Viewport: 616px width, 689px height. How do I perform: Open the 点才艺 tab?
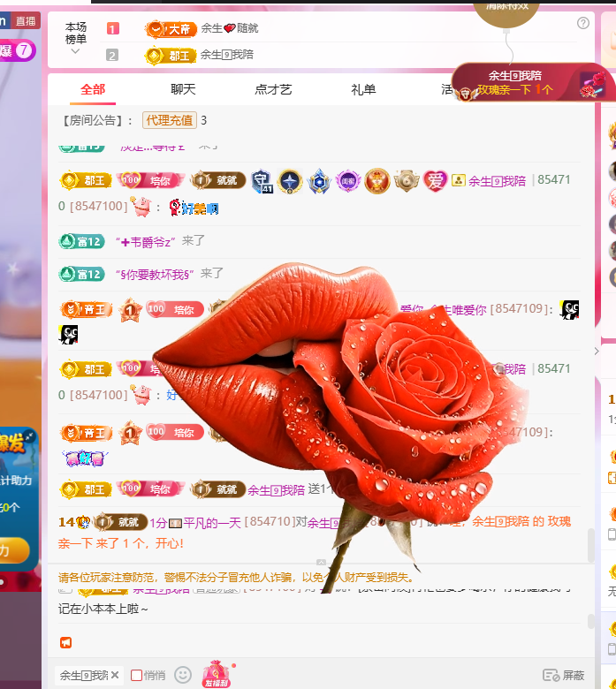273,89
